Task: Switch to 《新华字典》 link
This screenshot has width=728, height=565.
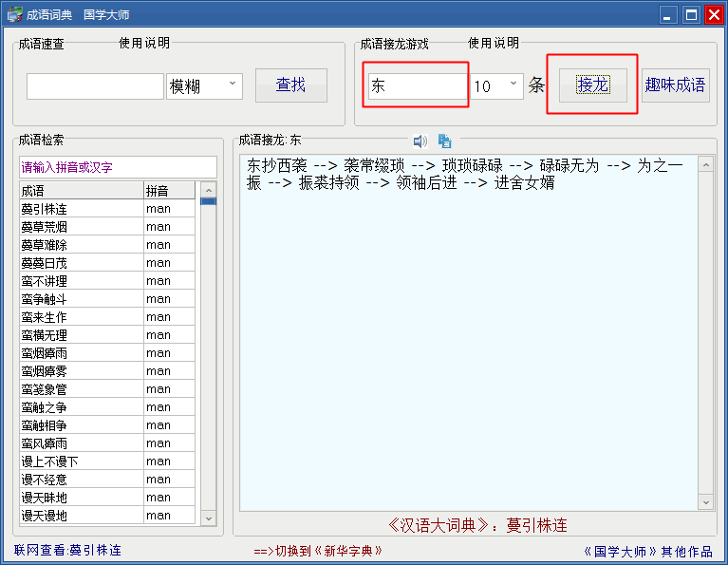Action: (x=318, y=551)
